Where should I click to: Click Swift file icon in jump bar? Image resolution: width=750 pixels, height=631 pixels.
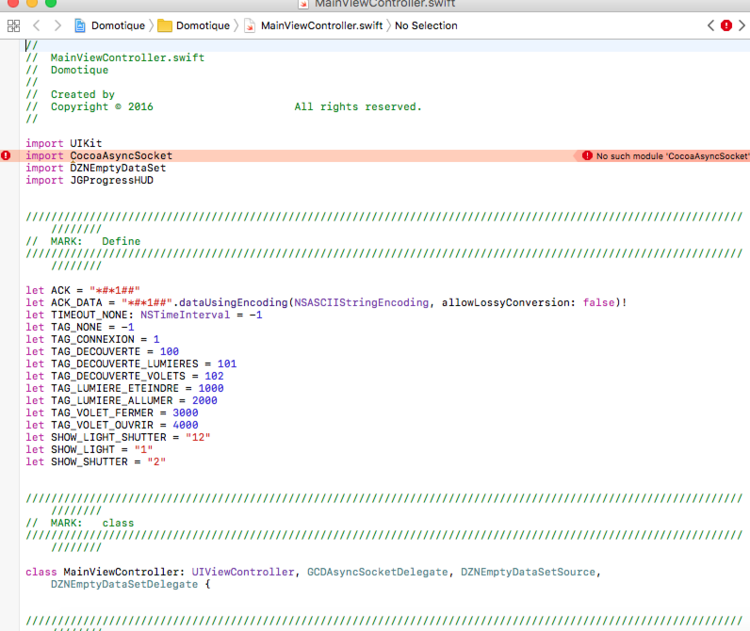250,25
